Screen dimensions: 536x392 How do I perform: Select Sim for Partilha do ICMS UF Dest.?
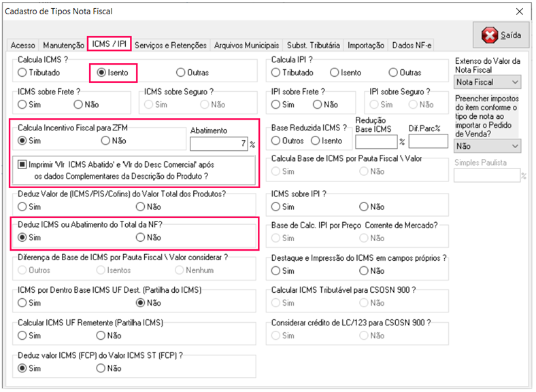(x=22, y=302)
